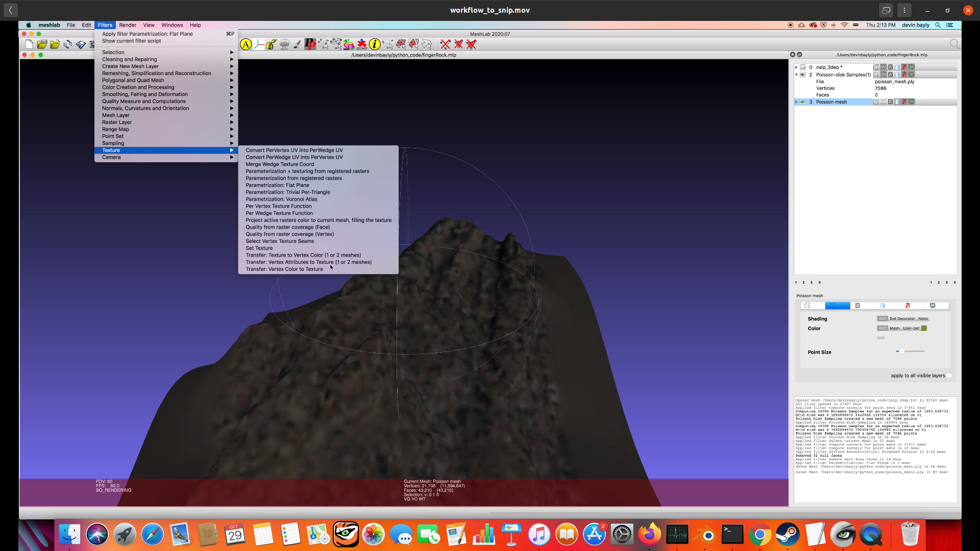Screen dimensions: 980x551
Task: Toggle bounding box for naip_3dep layer
Action: [x=876, y=67]
